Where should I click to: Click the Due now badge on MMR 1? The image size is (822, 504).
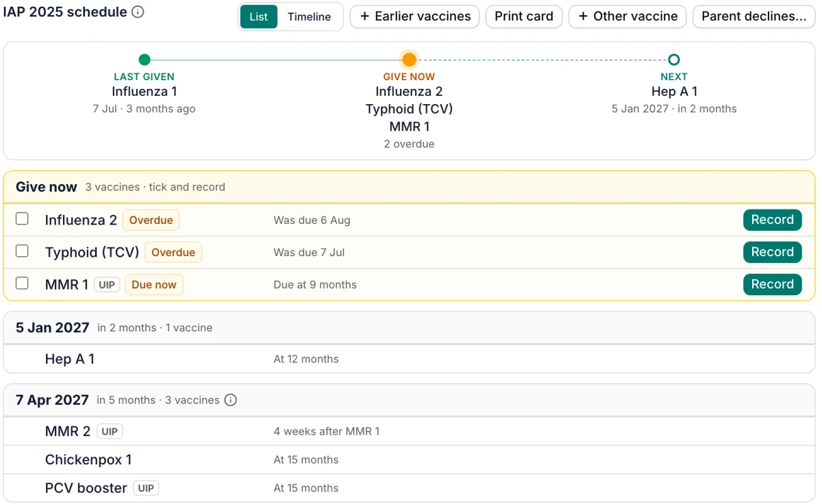coord(154,285)
